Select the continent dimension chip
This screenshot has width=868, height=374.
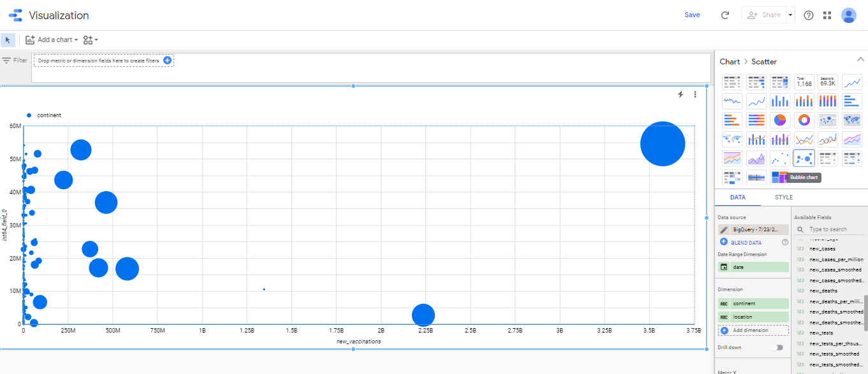[753, 304]
